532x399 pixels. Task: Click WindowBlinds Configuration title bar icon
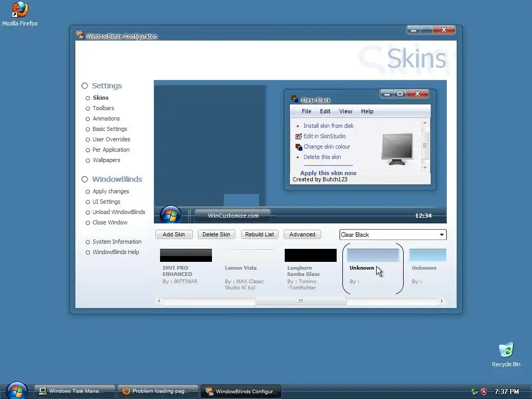tap(80, 35)
